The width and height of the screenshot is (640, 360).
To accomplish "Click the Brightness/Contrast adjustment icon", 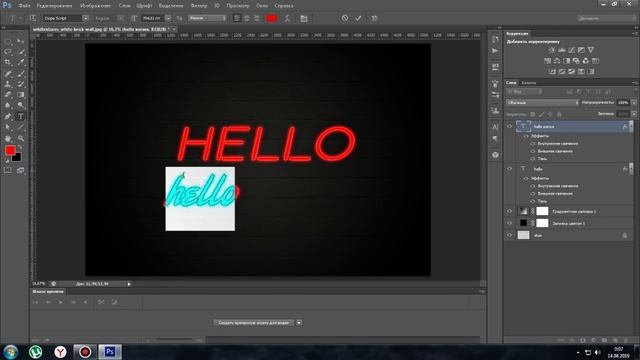I will click(551, 50).
